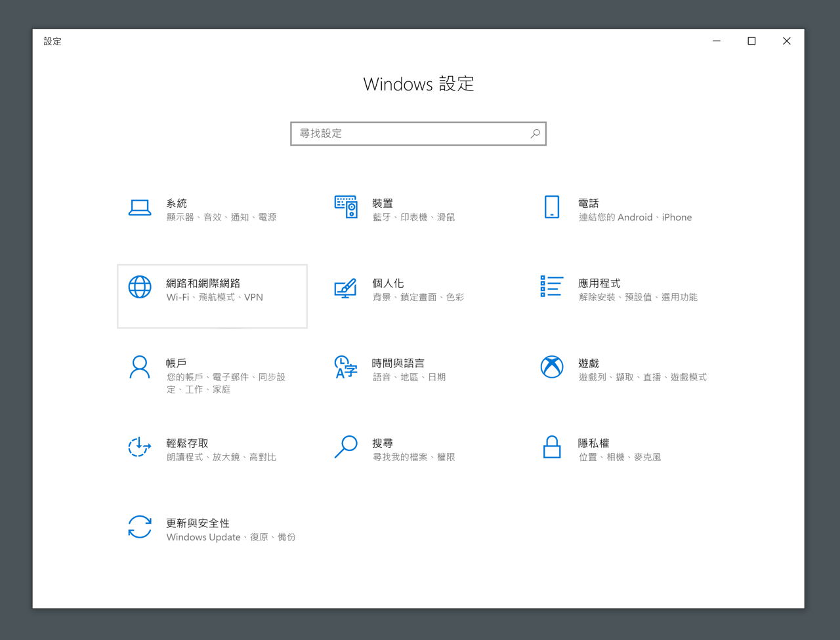Open the 更新與安全性 refresh arrows icon

[140, 527]
